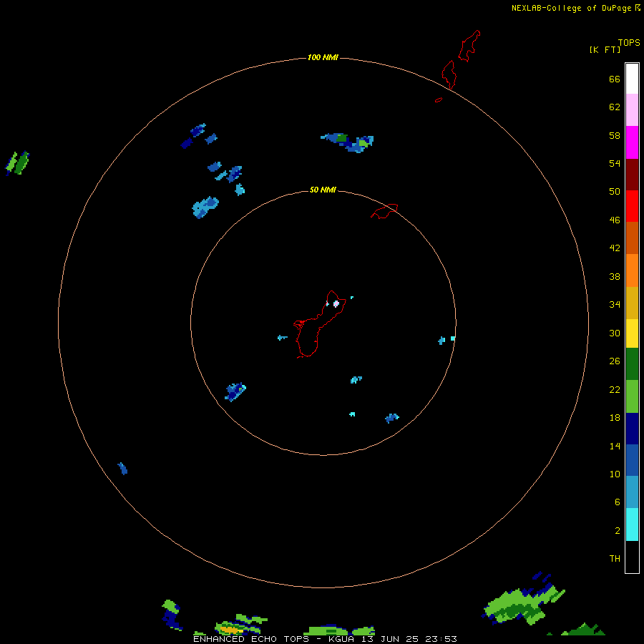Image resolution: width=644 pixels, height=644 pixels.
Task: Click the 100 NMI range ring label
Action: tap(323, 57)
